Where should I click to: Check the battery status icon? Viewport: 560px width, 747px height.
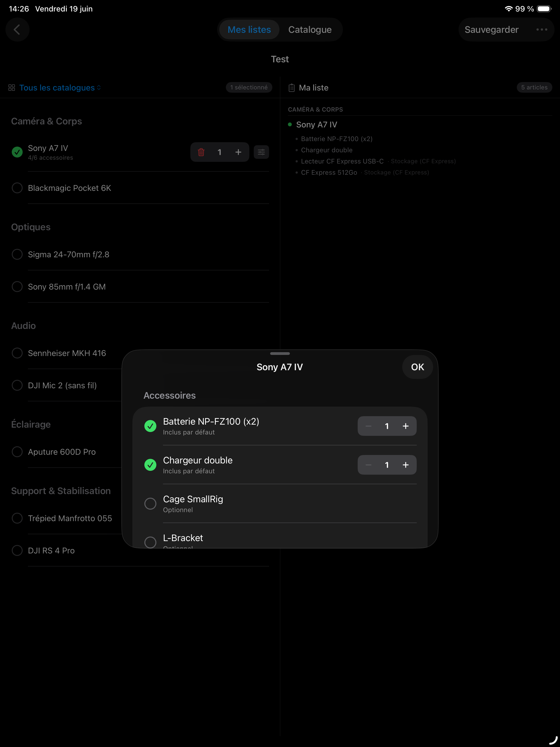[x=544, y=9]
